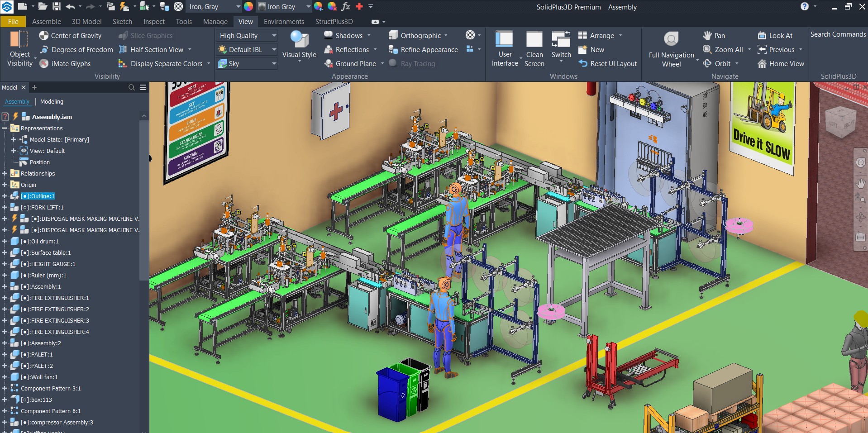Toggle Ground Plane display

click(x=350, y=64)
